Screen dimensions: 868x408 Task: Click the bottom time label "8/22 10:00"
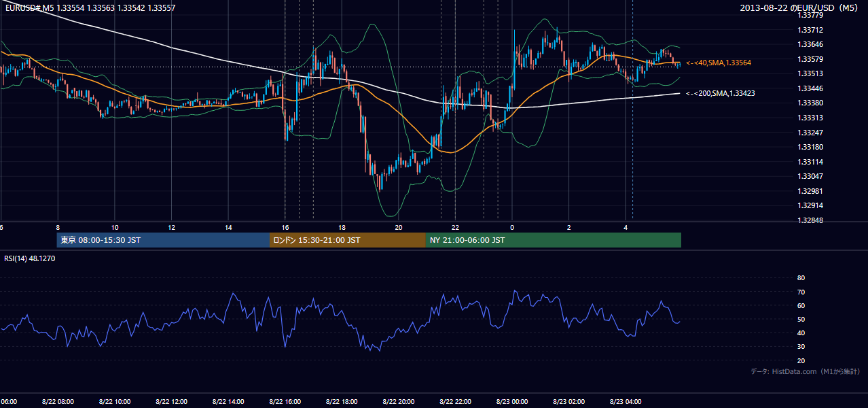click(115, 402)
